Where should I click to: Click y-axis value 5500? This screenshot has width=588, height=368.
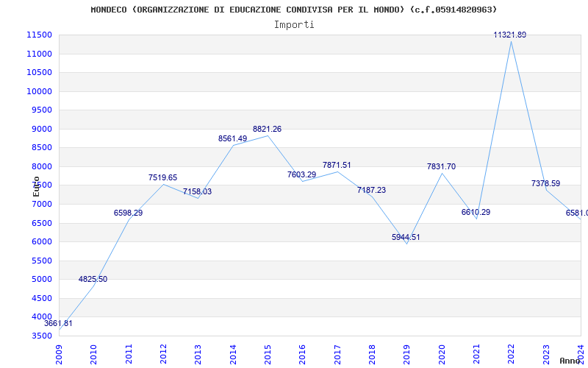pos(42,261)
